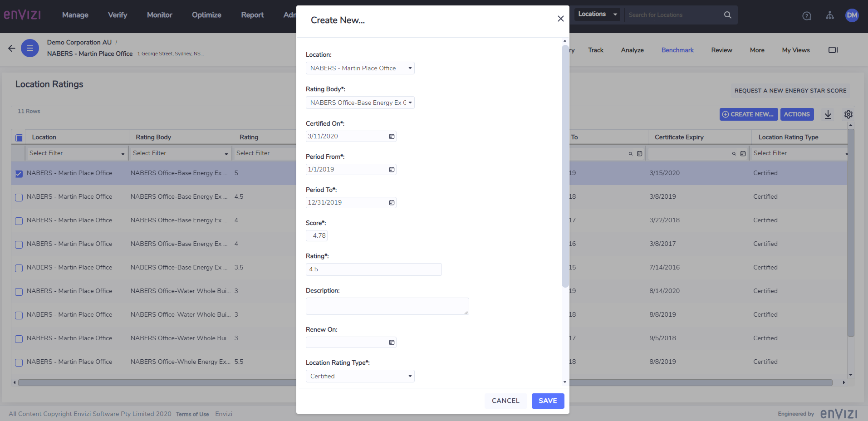The height and width of the screenshot is (421, 868).
Task: Open grid settings gear icon
Action: pos(848,114)
